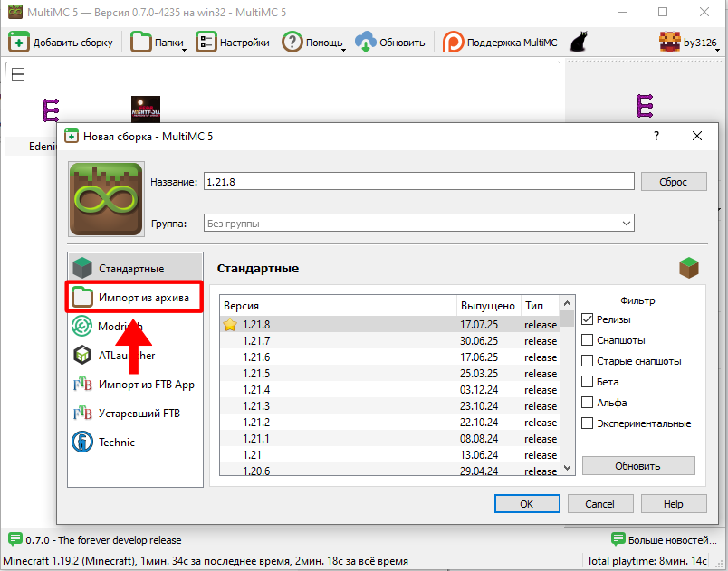Select Импорт из FTB App icon
728x571 pixels.
(x=82, y=385)
